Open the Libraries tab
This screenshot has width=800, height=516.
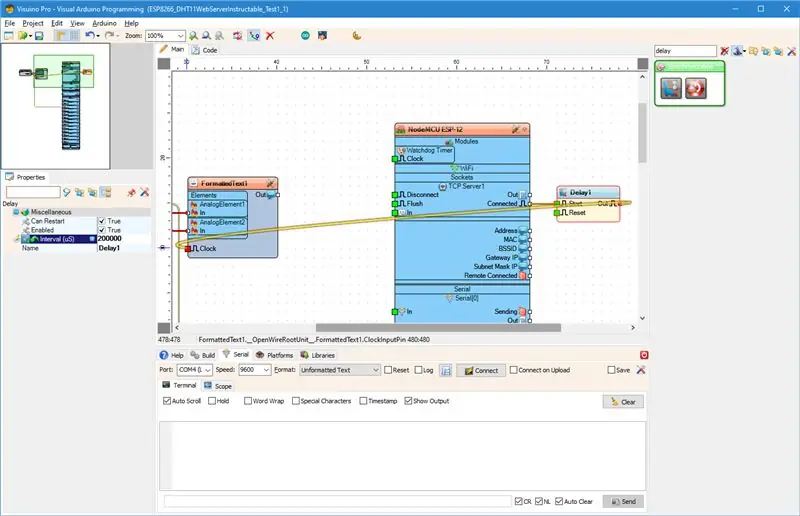[x=317, y=355]
